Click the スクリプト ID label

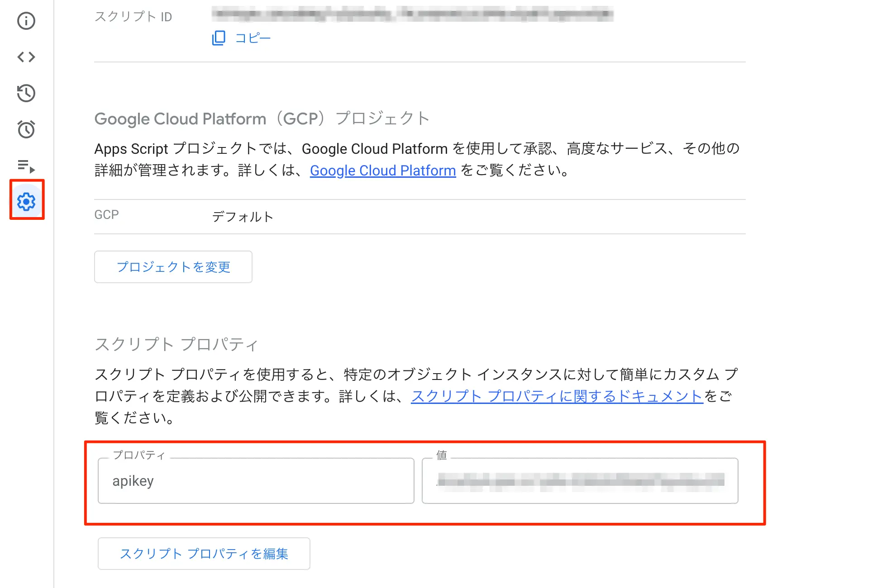click(x=133, y=17)
